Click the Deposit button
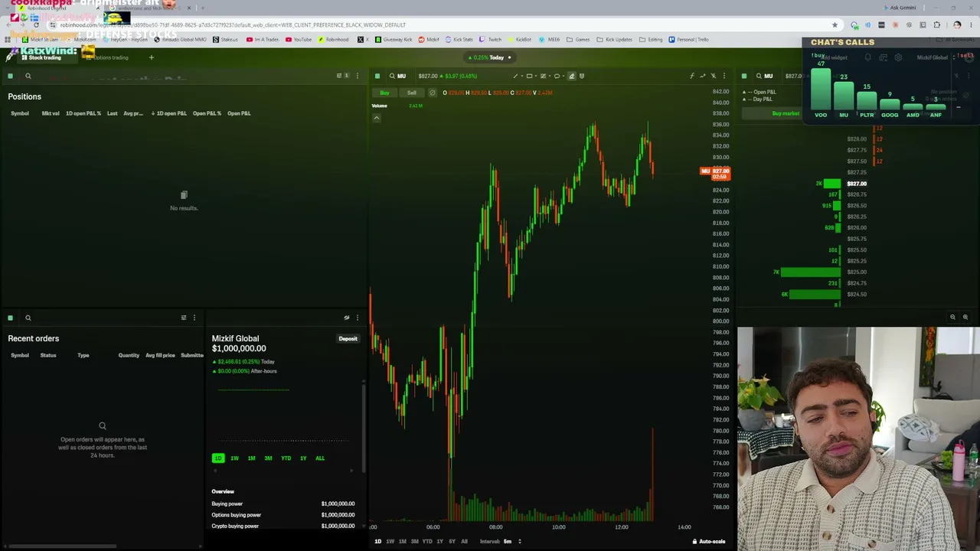980x551 pixels. point(348,338)
